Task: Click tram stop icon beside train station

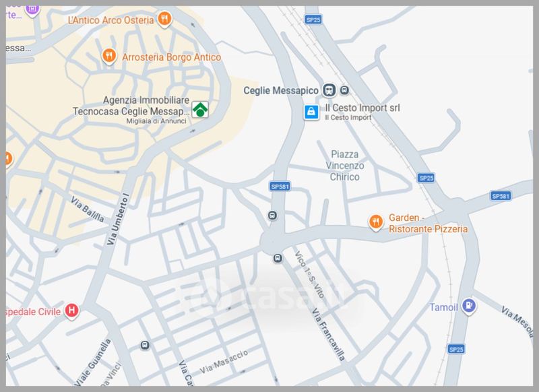Action: tap(344, 90)
